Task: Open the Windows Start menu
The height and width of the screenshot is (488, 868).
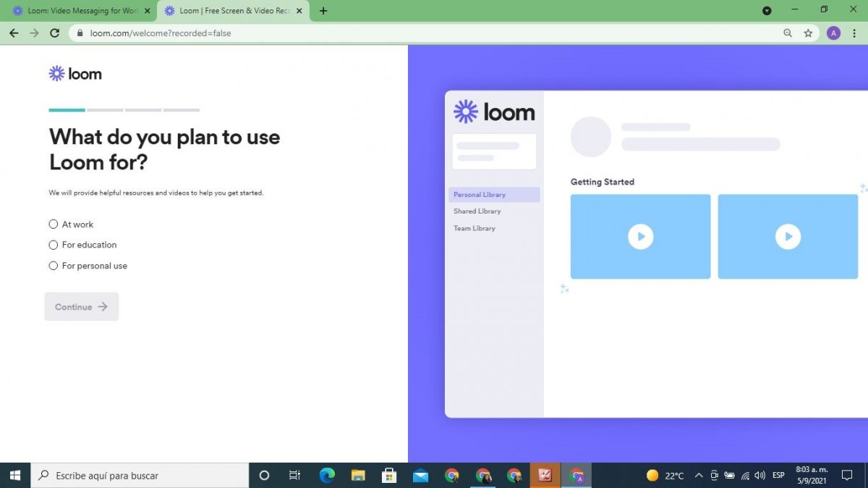Action: [x=15, y=476]
